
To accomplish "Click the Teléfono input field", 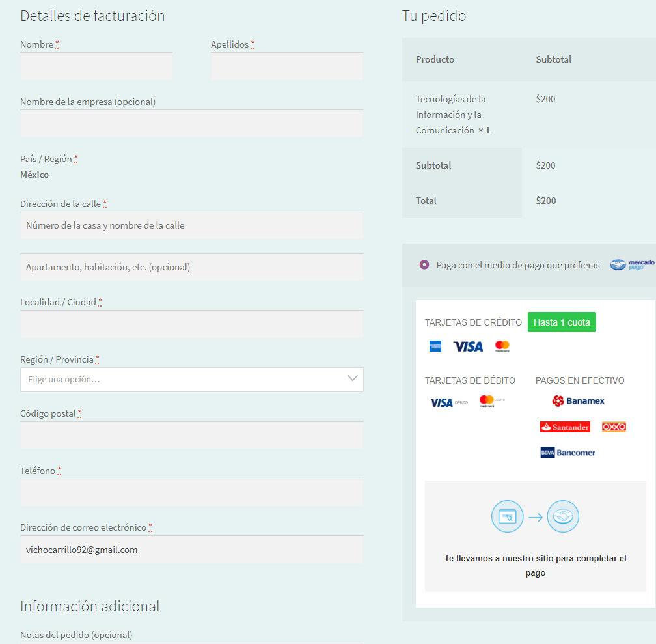I will tap(191, 493).
